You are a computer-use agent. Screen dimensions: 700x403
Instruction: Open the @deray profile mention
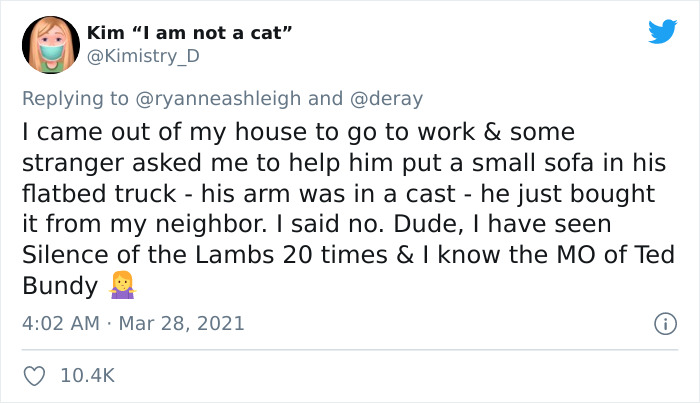(x=385, y=98)
